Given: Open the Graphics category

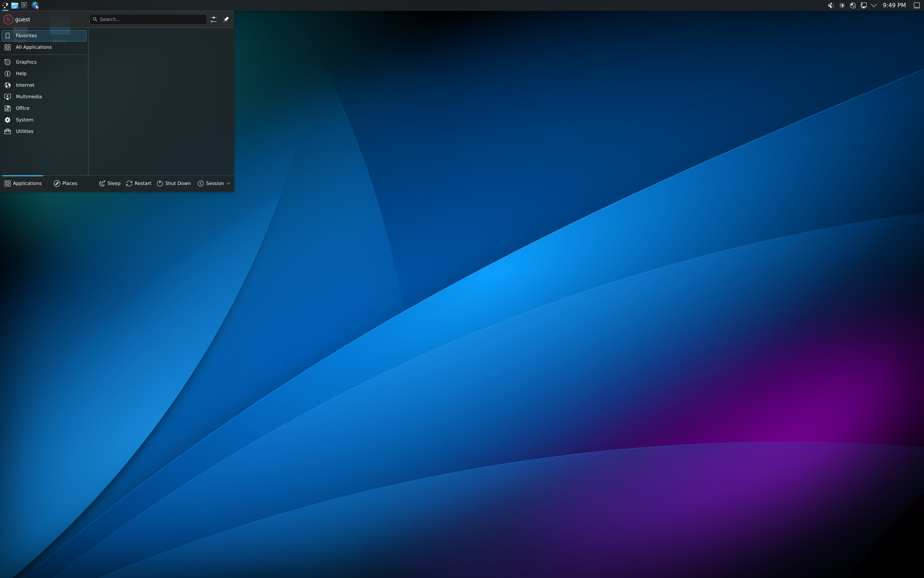Looking at the screenshot, I should (44, 62).
